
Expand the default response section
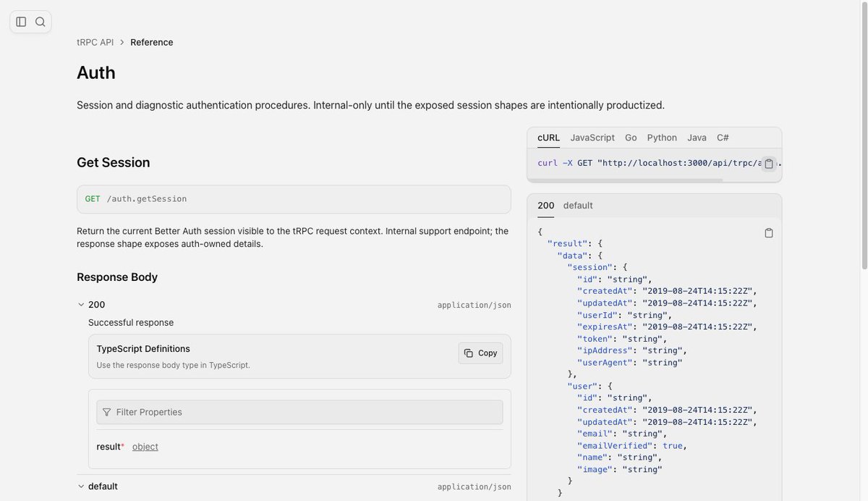pos(81,487)
